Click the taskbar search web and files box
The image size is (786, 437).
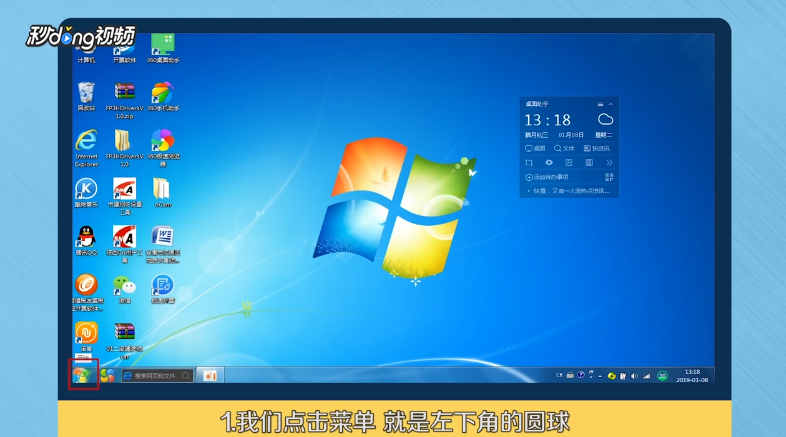[x=157, y=375]
